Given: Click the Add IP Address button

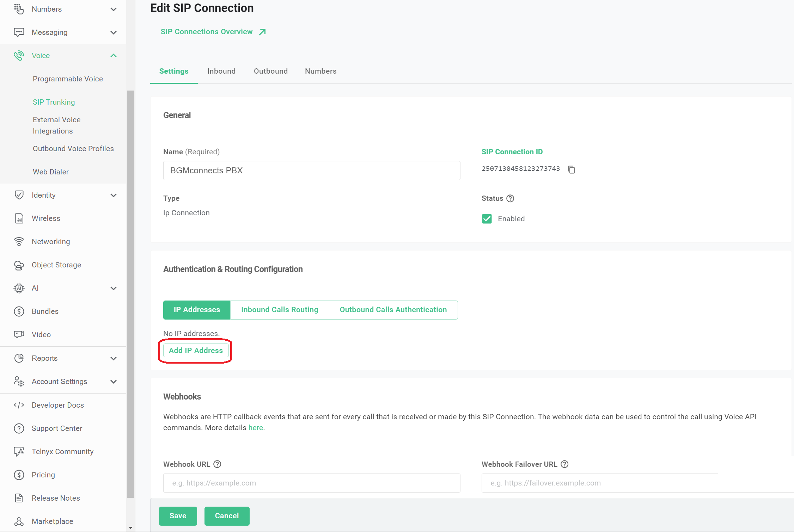Looking at the screenshot, I should (x=196, y=351).
